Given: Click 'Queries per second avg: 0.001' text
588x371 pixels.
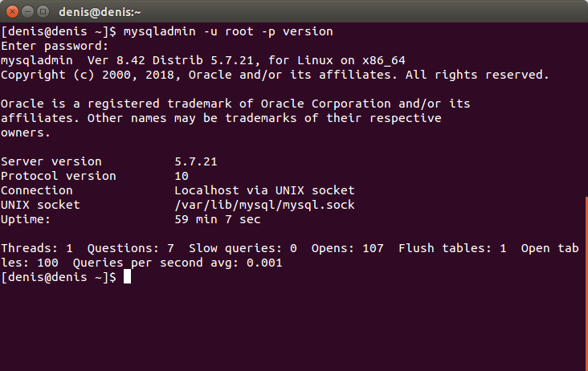Looking at the screenshot, I should coord(178,263).
